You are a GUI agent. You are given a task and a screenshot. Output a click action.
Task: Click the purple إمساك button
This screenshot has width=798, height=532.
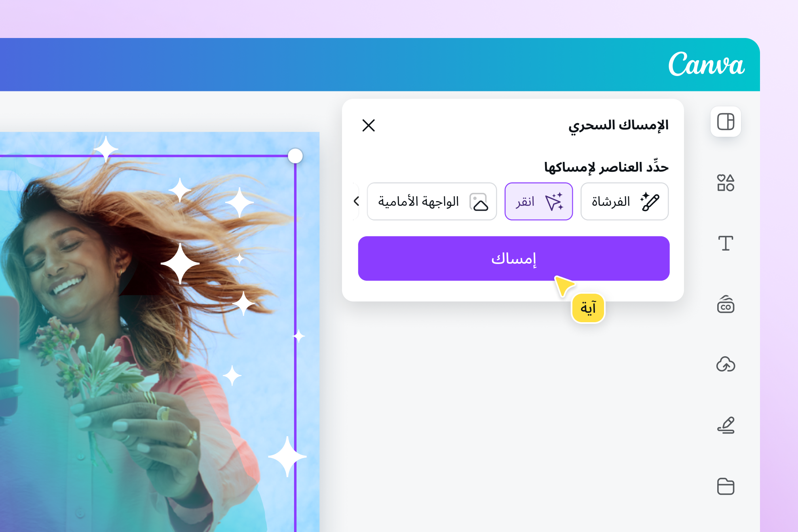(514, 258)
